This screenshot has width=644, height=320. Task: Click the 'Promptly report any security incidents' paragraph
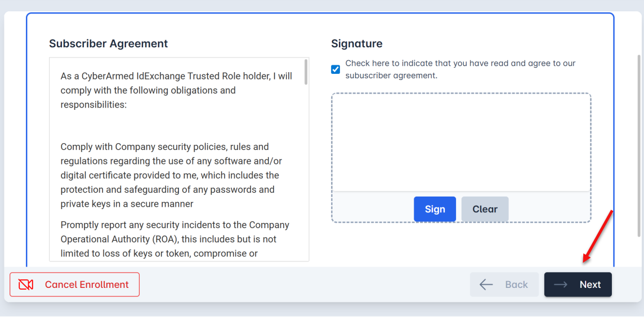(x=176, y=239)
